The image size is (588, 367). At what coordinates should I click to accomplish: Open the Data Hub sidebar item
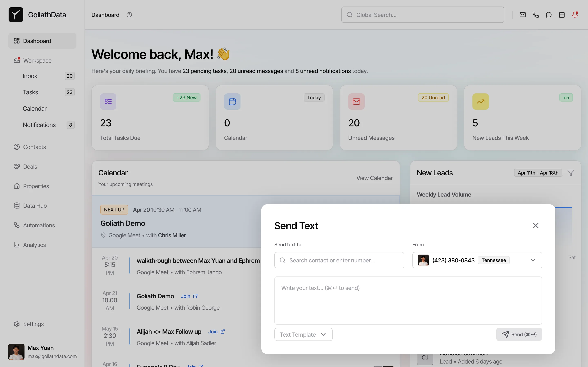tap(35, 206)
